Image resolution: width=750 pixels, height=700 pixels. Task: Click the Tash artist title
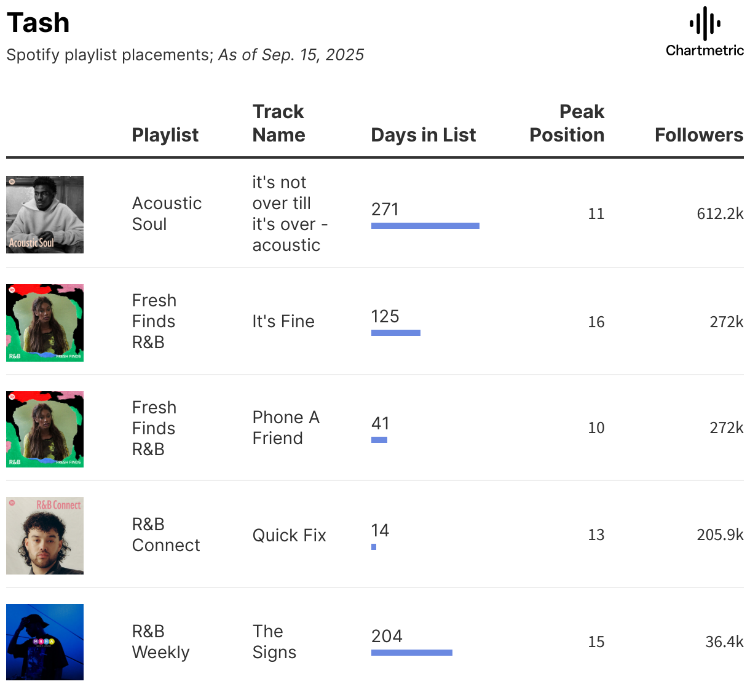pos(38,23)
